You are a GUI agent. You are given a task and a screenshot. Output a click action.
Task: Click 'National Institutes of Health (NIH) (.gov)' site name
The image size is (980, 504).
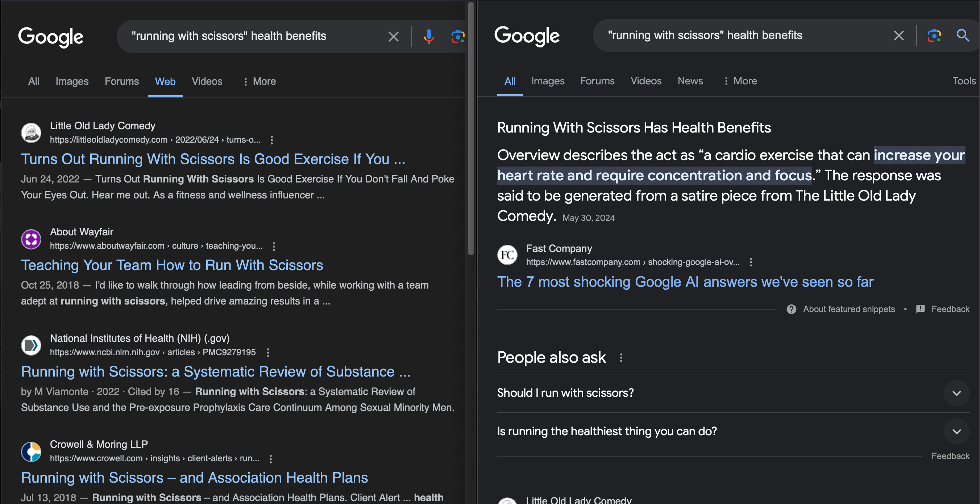point(140,338)
